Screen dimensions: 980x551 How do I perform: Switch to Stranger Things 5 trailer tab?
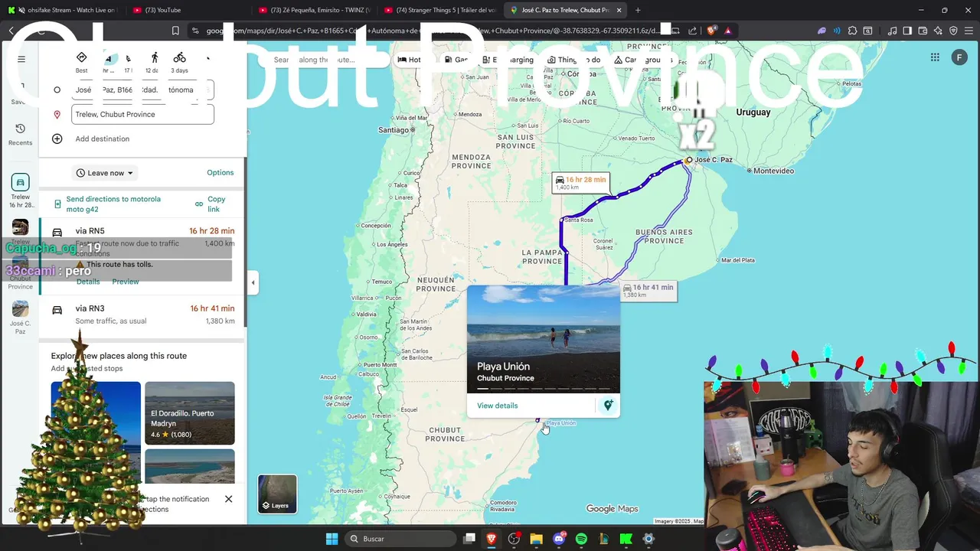point(440,10)
